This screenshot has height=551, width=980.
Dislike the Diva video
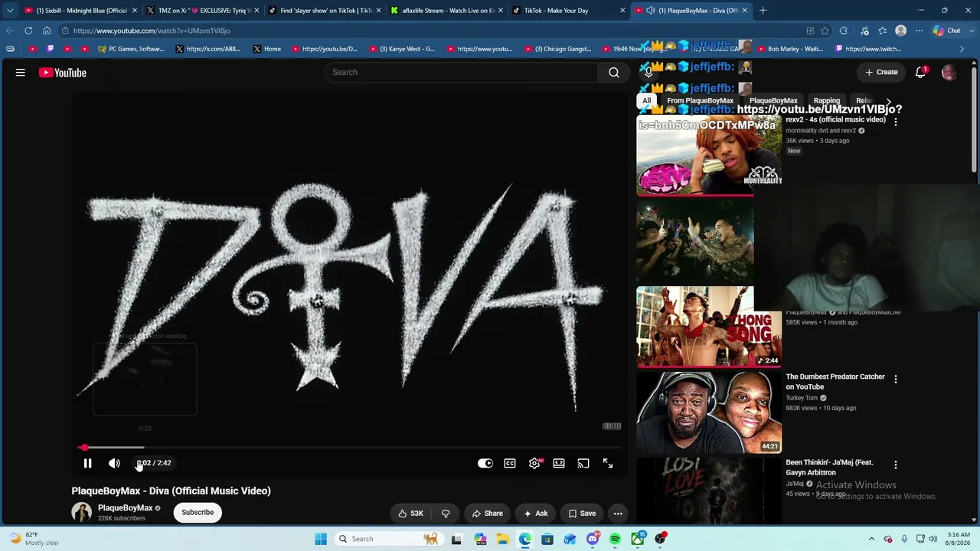click(x=446, y=514)
